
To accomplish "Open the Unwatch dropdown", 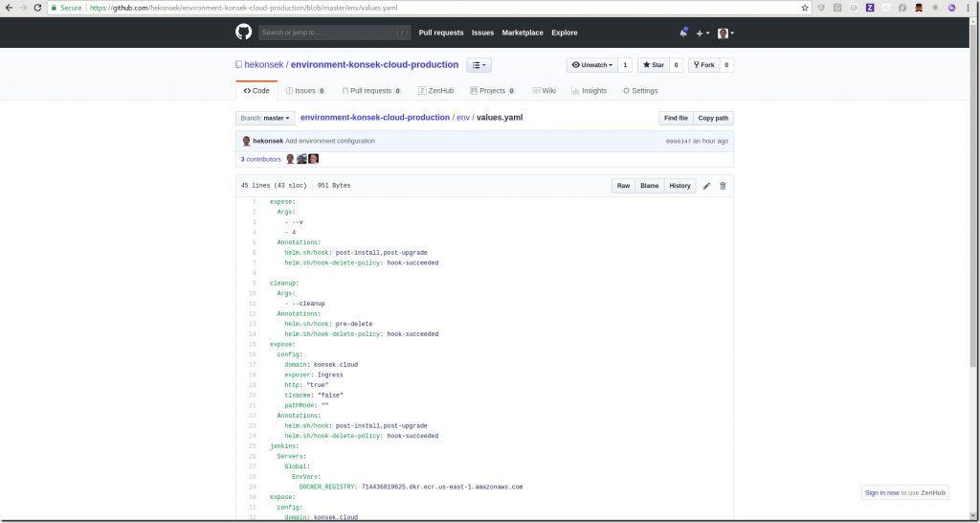I will [591, 65].
